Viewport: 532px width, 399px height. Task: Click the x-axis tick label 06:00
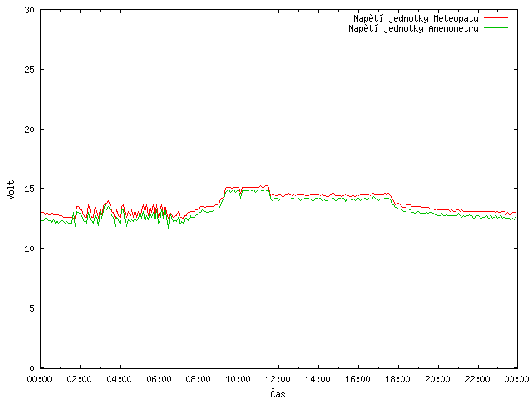[x=159, y=379]
